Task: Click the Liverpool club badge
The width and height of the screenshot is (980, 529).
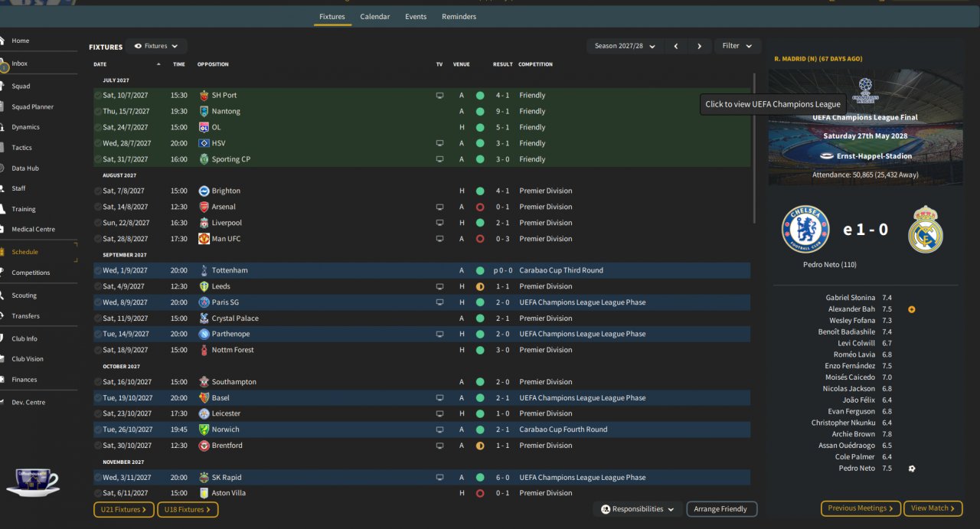Action: (204, 223)
